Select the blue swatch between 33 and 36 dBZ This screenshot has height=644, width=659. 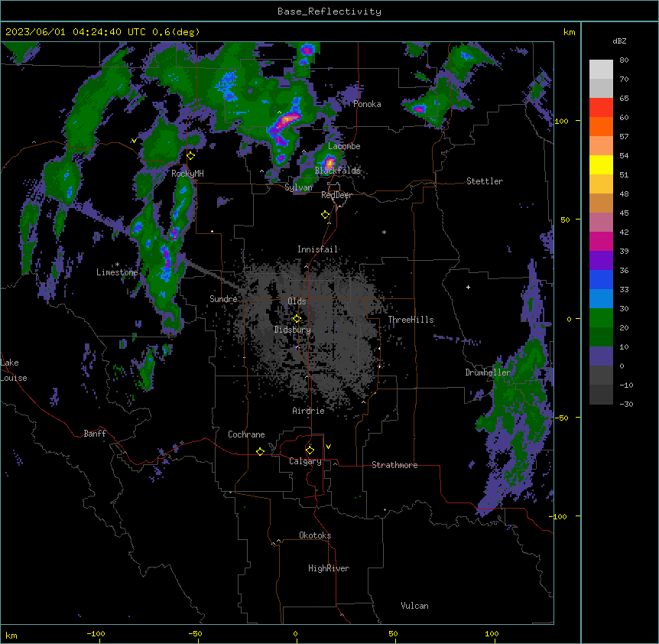click(601, 279)
